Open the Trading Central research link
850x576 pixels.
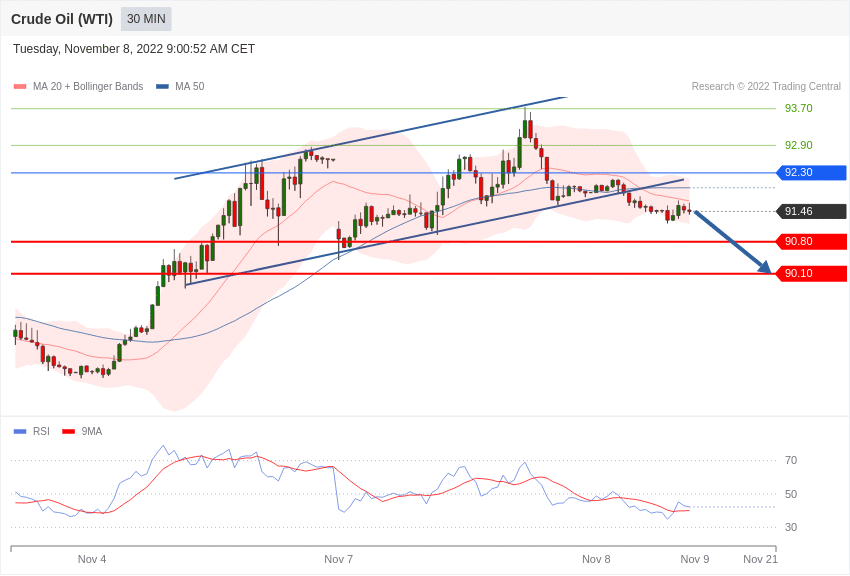pyautogui.click(x=766, y=86)
